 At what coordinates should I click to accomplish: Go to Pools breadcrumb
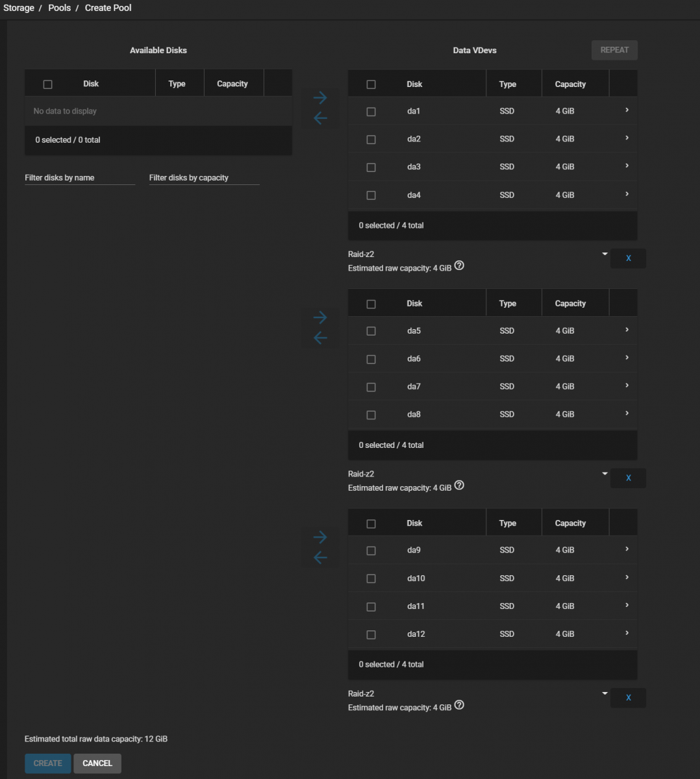coord(60,8)
